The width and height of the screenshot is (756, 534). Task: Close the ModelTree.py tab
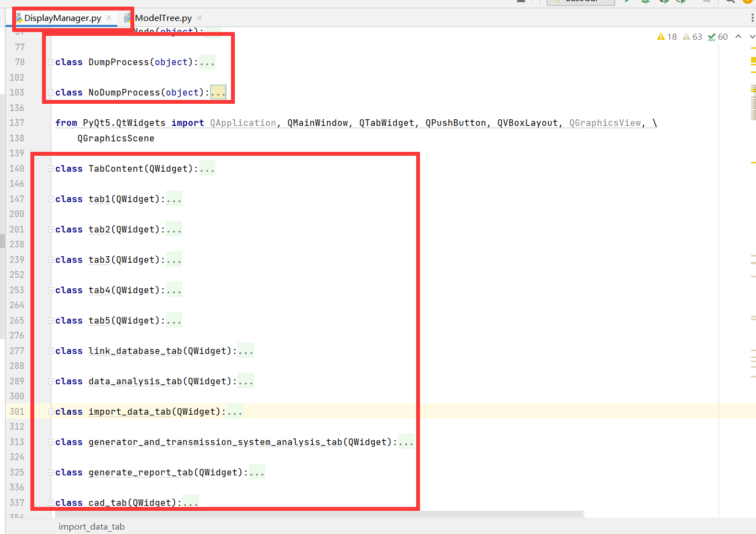tap(200, 18)
